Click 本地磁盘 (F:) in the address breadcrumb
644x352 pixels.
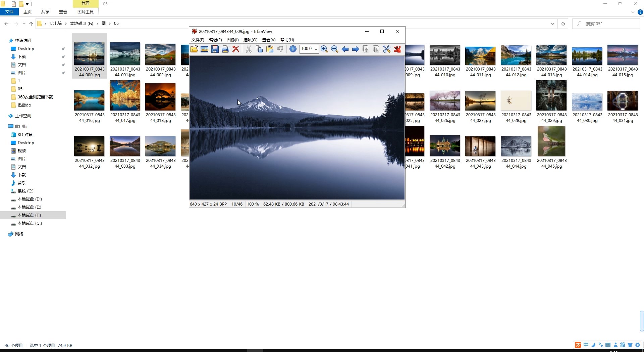tap(82, 24)
